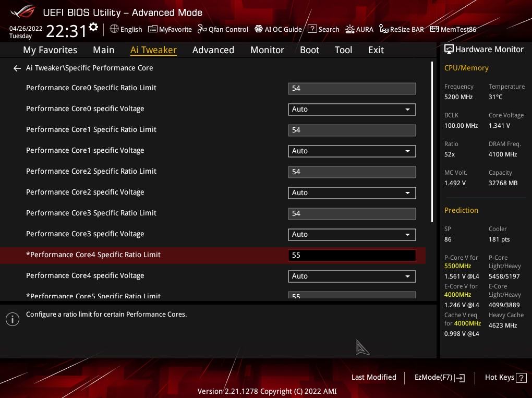
Task: Click Cache V req 4000MHz value
Action: 467,324
